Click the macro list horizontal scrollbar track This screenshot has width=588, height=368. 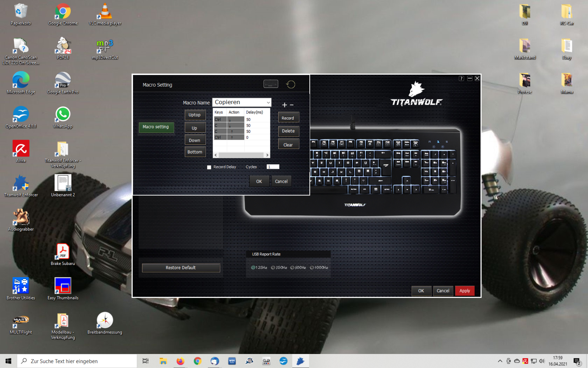[x=241, y=155]
